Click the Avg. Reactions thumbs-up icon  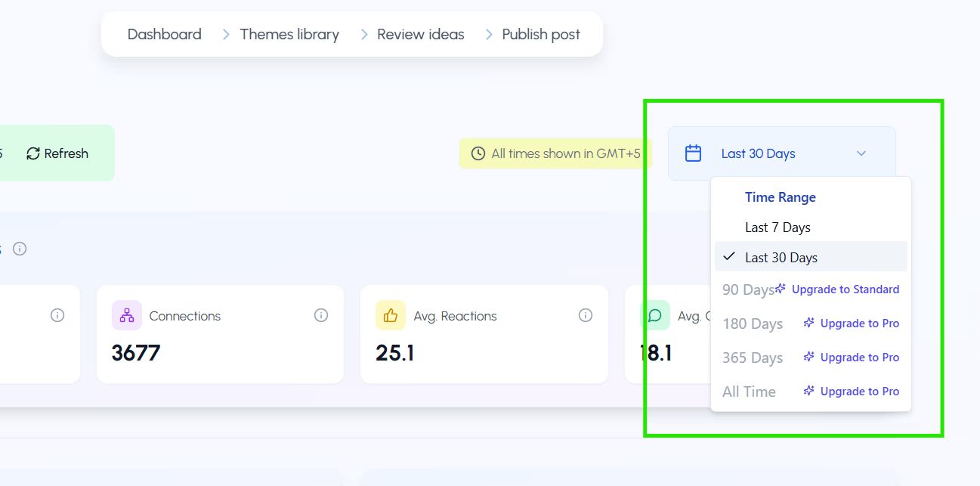coord(391,316)
